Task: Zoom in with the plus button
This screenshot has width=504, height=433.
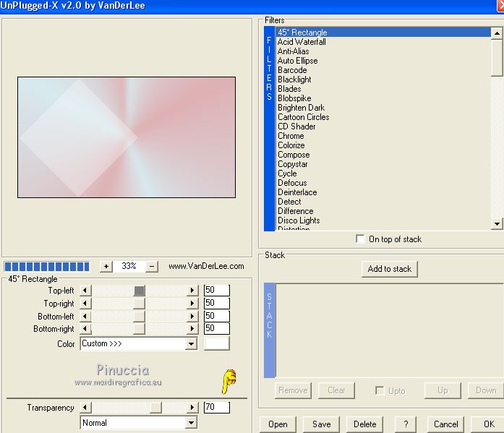Action: click(106, 266)
